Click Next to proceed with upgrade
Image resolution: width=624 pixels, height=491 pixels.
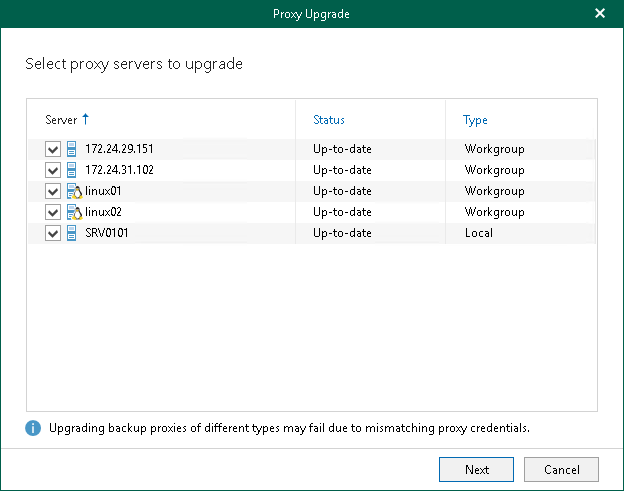[x=476, y=470]
